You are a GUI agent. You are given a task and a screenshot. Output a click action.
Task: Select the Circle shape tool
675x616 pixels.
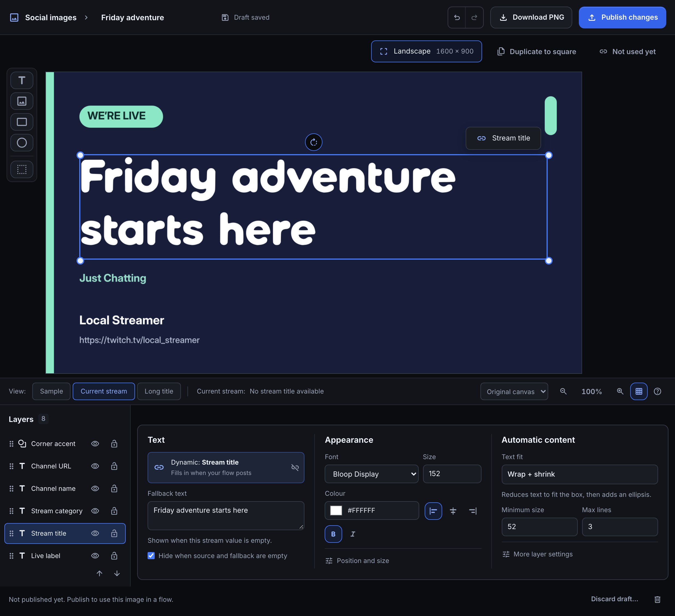pos(22,143)
